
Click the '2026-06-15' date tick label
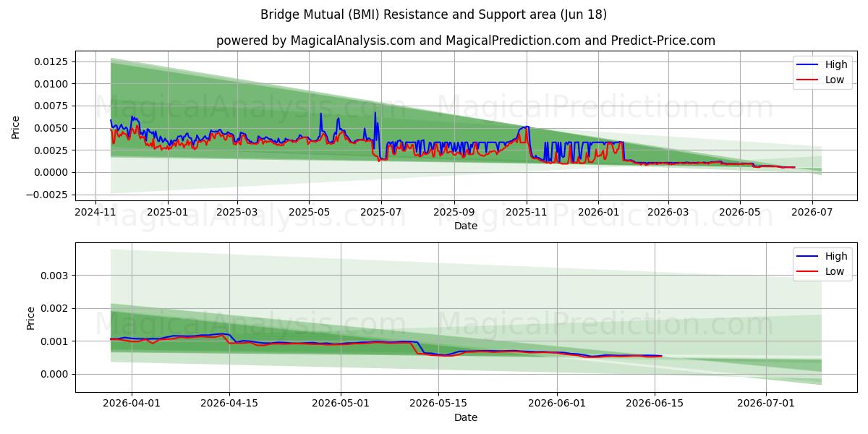[x=655, y=403]
